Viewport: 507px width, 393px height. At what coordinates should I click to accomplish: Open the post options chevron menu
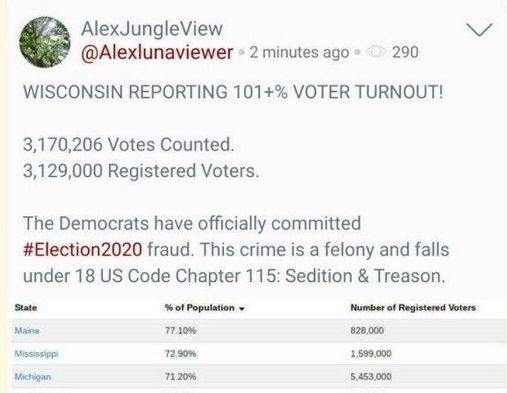click(479, 30)
